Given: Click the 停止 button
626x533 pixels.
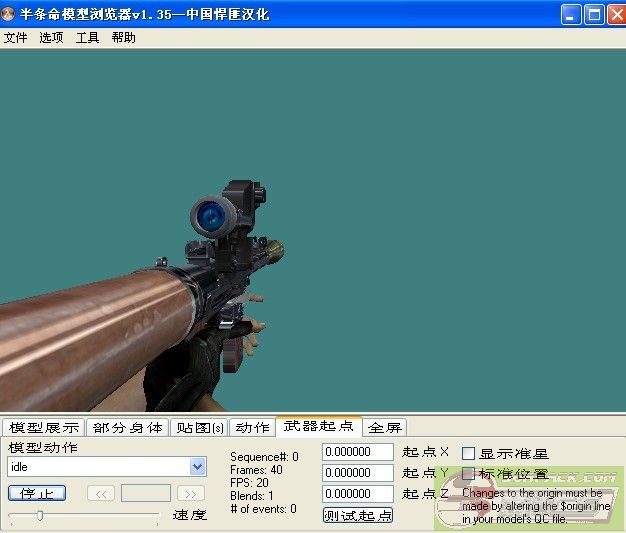Looking at the screenshot, I should pyautogui.click(x=37, y=493).
